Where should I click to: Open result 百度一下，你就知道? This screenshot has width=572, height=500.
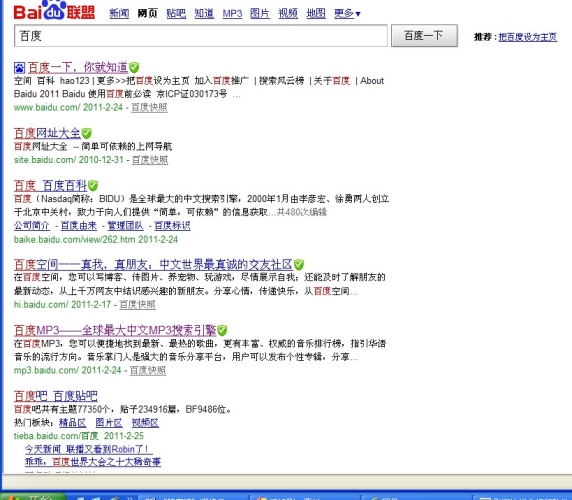78,67
